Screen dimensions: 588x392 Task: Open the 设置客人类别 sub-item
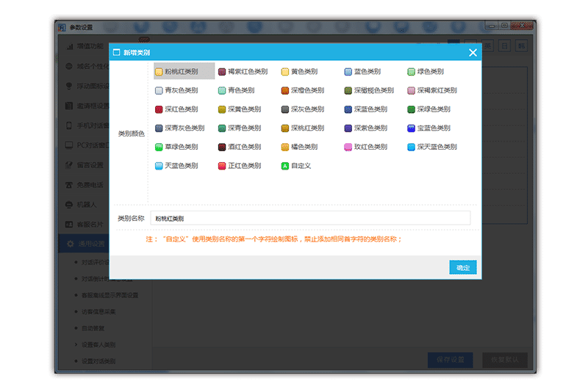pyautogui.click(x=98, y=344)
